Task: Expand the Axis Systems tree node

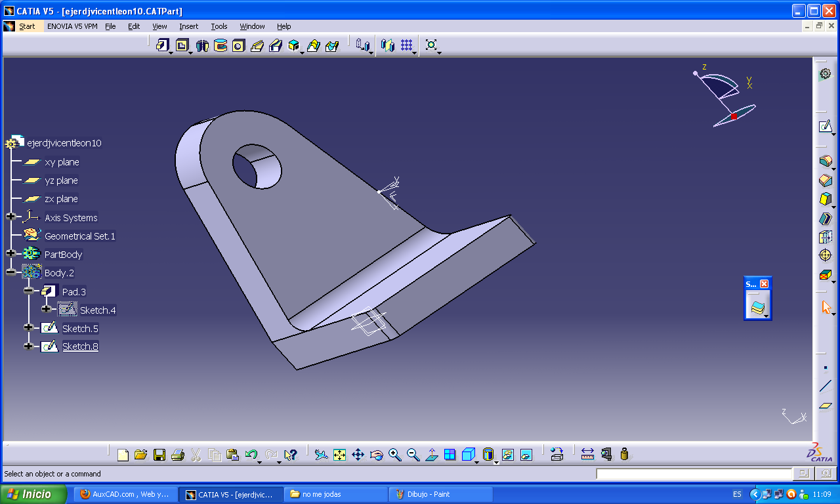Action: coord(10,217)
